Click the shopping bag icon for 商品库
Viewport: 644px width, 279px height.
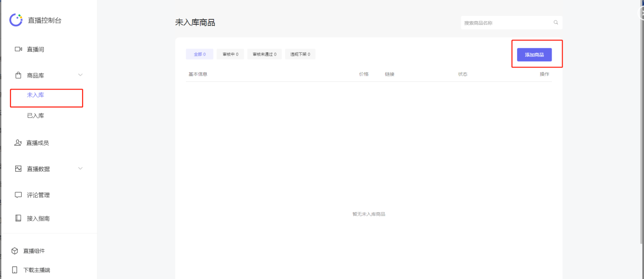(x=18, y=75)
